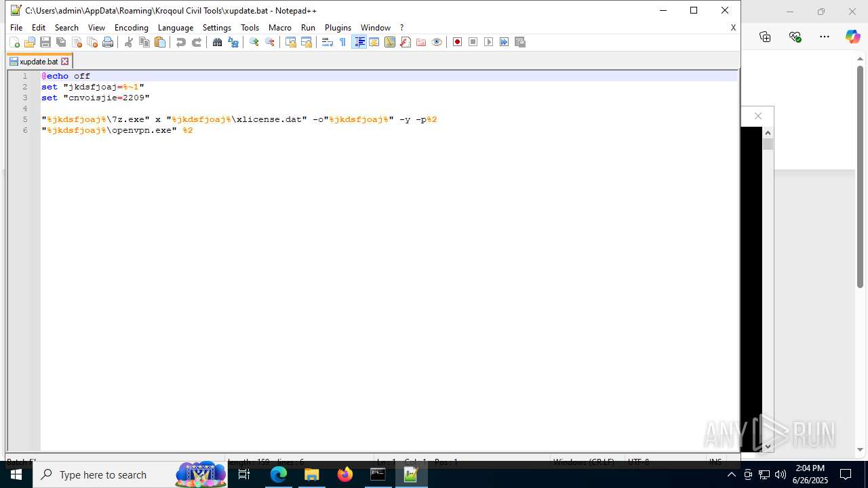The image size is (868, 488).
Task: Click the Open file folder icon
Action: pos(30,42)
